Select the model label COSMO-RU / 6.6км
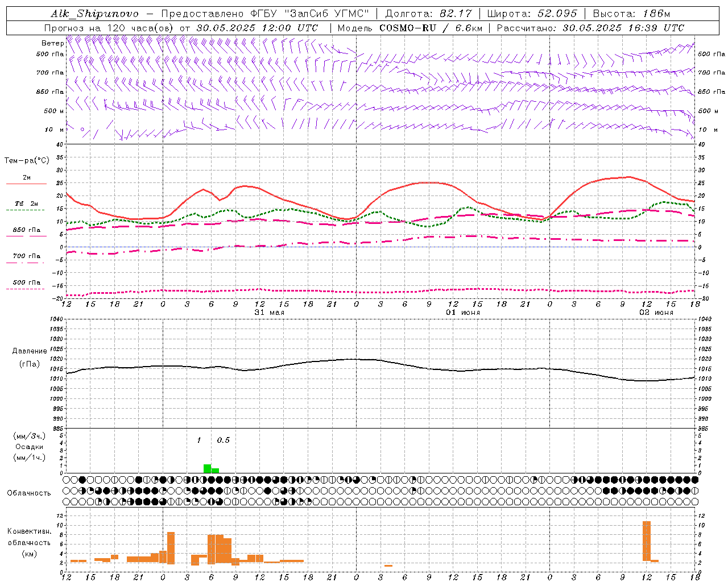 point(431,28)
